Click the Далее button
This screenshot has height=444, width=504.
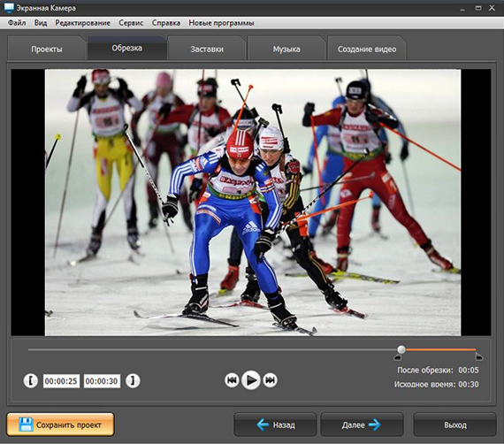[x=362, y=425]
